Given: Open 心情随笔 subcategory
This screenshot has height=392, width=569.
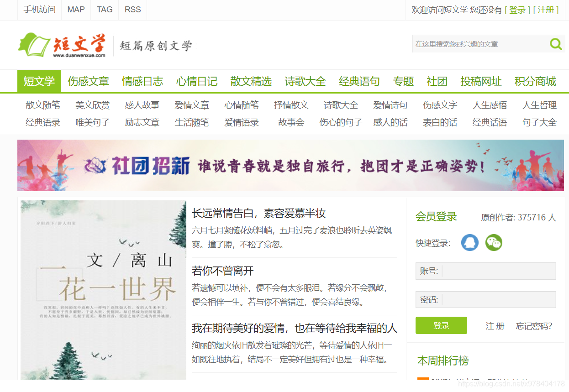Looking at the screenshot, I should tap(242, 105).
